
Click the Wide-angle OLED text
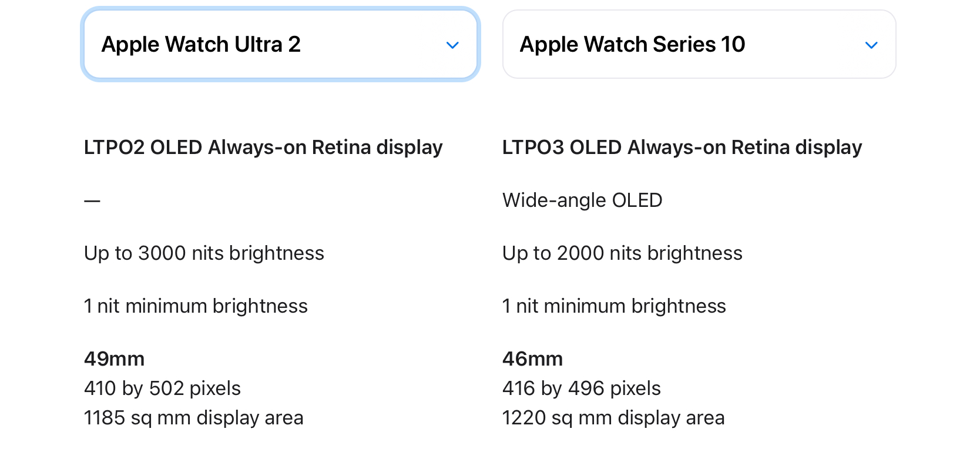(x=582, y=200)
